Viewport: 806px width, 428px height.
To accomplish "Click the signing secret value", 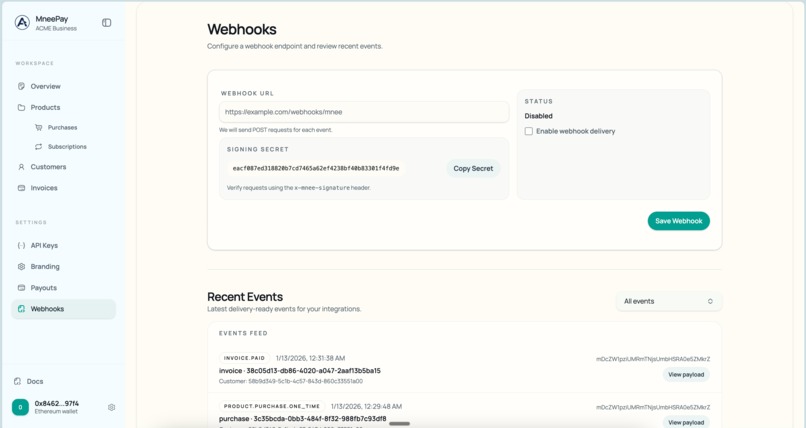I will click(316, 169).
